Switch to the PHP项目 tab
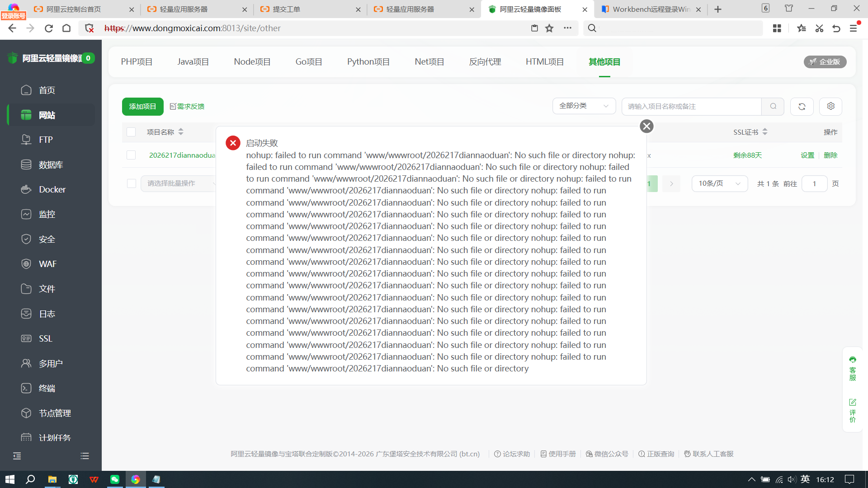Screen dimensions: 868x488 (x=137, y=62)
